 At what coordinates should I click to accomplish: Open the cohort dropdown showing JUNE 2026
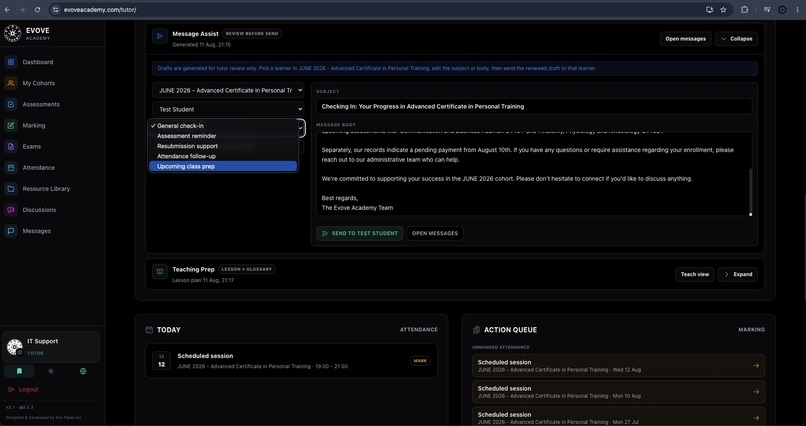[228, 90]
